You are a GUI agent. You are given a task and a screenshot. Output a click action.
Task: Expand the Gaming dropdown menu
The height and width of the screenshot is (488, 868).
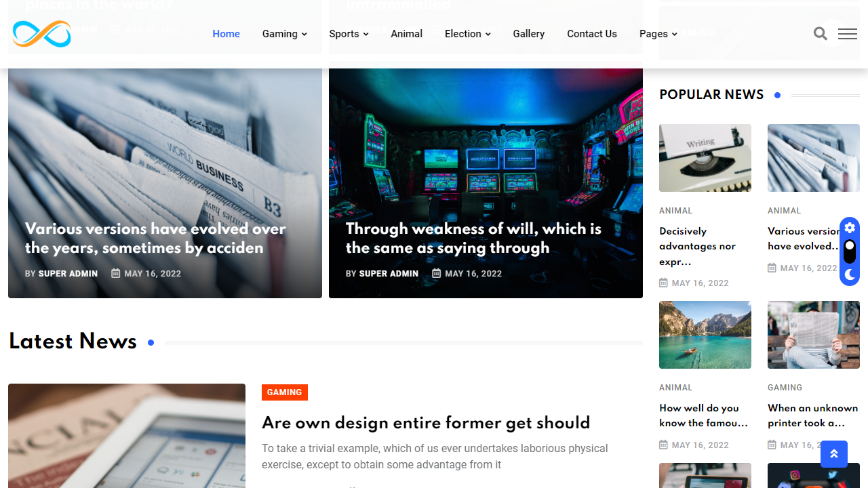[x=285, y=34]
